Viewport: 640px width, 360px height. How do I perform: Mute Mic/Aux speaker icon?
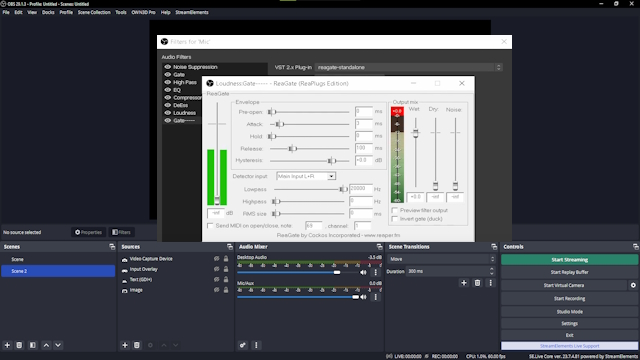pos(363,297)
